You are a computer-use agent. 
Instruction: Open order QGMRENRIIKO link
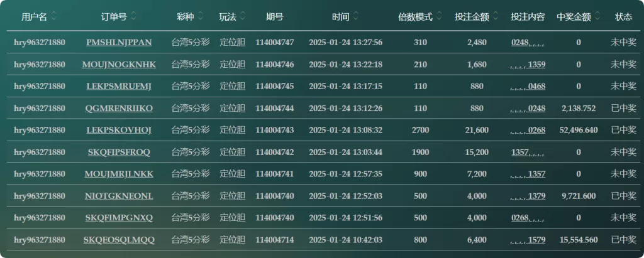click(x=119, y=109)
